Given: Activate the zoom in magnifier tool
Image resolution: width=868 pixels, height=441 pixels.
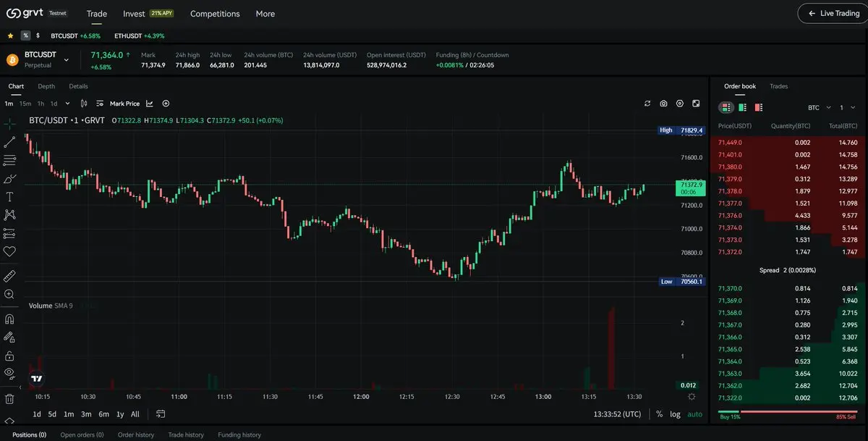Looking at the screenshot, I should point(9,294).
